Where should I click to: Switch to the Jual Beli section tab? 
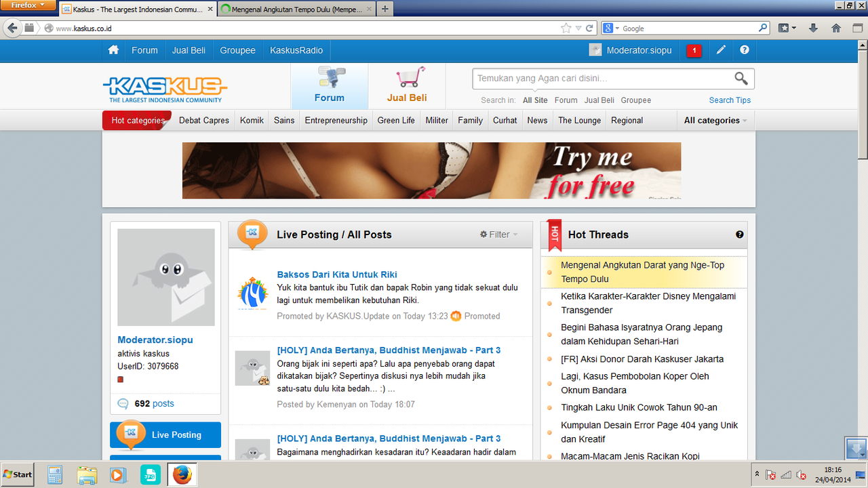(407, 86)
